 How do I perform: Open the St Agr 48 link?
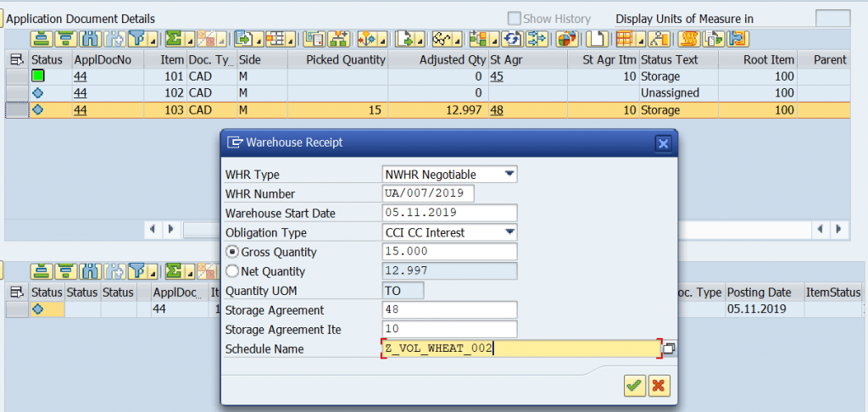[497, 110]
